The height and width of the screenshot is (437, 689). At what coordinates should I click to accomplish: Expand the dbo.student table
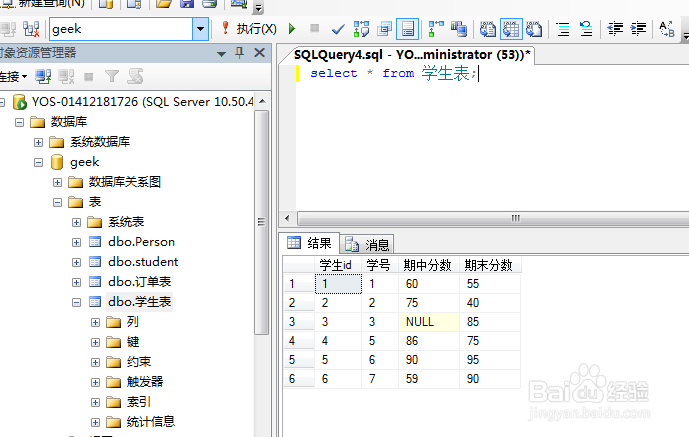coord(76,262)
